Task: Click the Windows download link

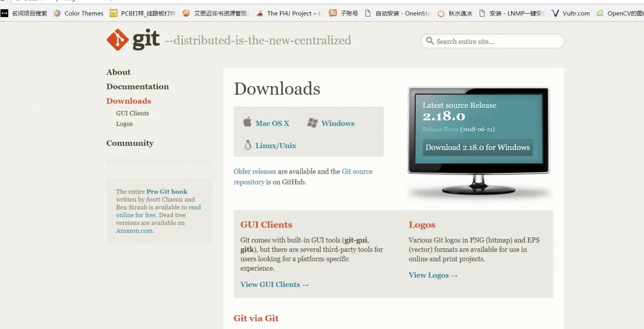Action: click(338, 123)
